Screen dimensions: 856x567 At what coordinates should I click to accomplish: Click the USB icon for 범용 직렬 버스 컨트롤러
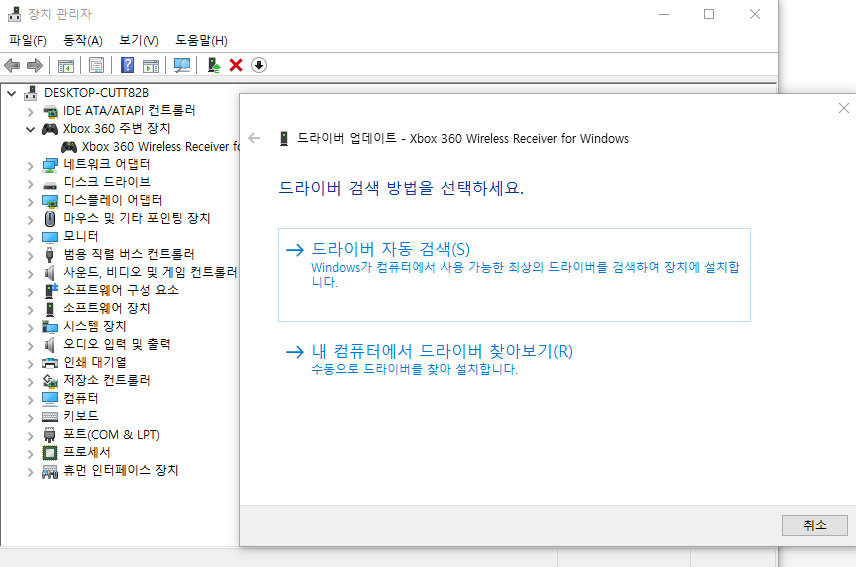50,255
